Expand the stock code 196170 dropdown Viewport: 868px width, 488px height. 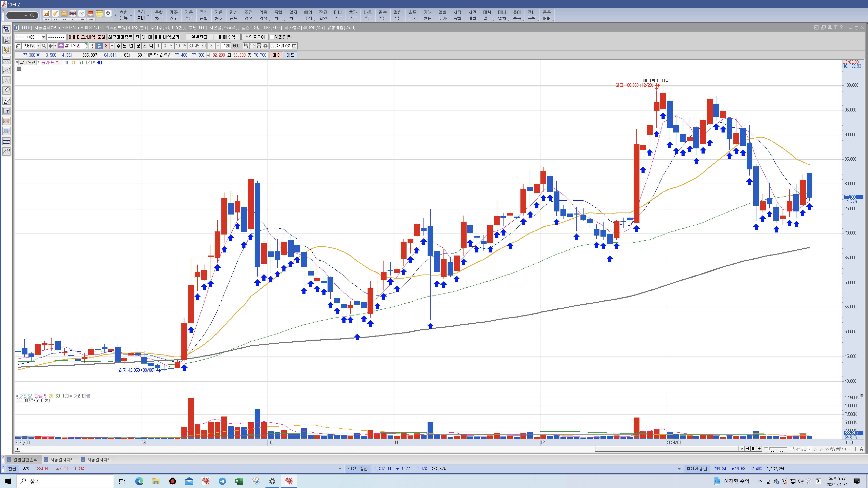pos(38,46)
